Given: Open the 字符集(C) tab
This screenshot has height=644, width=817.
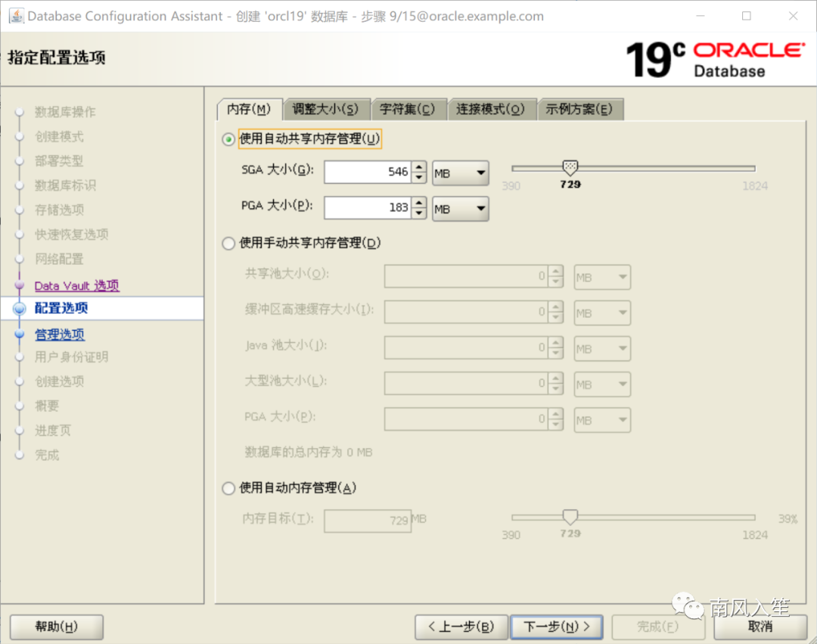Looking at the screenshot, I should pos(408,110).
